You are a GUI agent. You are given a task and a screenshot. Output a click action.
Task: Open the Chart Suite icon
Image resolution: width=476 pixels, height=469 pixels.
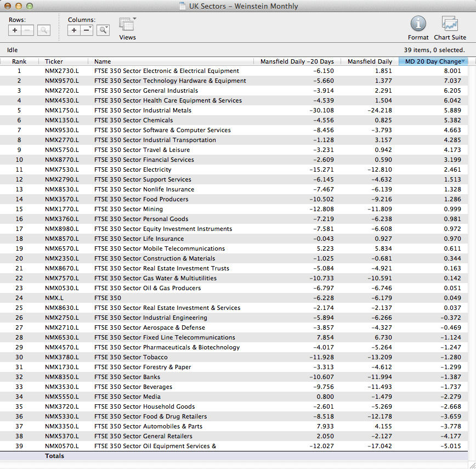450,24
